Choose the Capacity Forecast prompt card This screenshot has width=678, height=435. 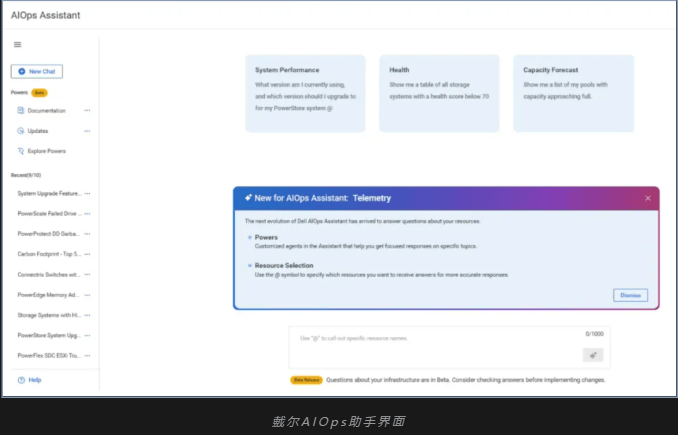573,92
